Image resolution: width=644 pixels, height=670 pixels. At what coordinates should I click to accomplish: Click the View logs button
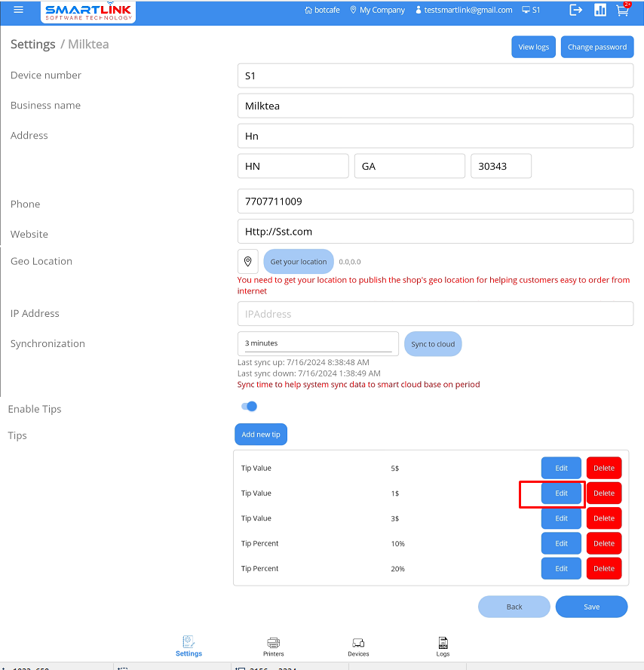pyautogui.click(x=533, y=47)
